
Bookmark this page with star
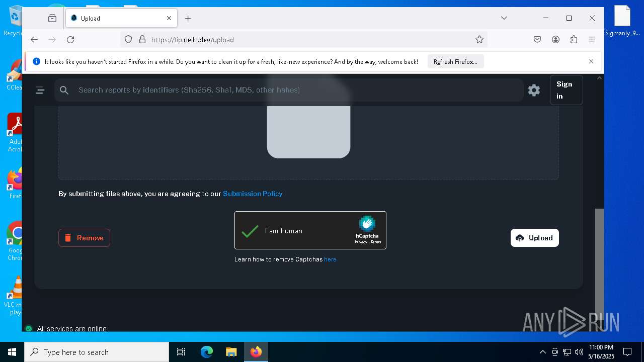coord(479,39)
